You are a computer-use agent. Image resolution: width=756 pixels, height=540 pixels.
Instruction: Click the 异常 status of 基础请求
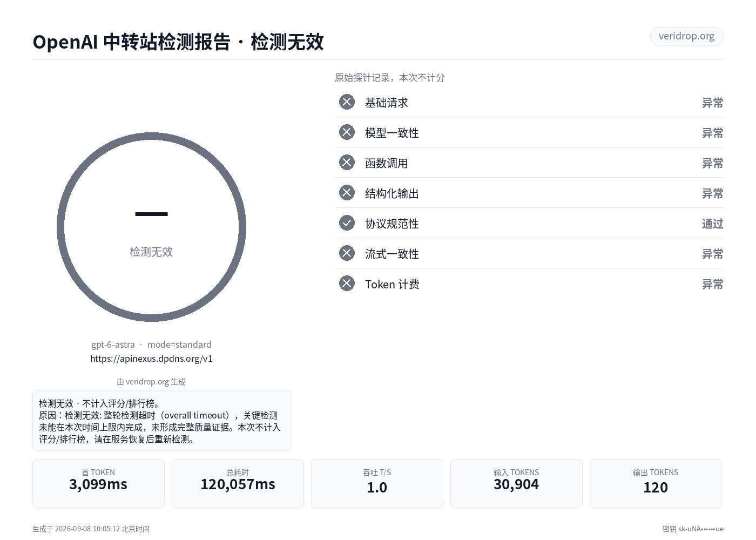click(712, 103)
